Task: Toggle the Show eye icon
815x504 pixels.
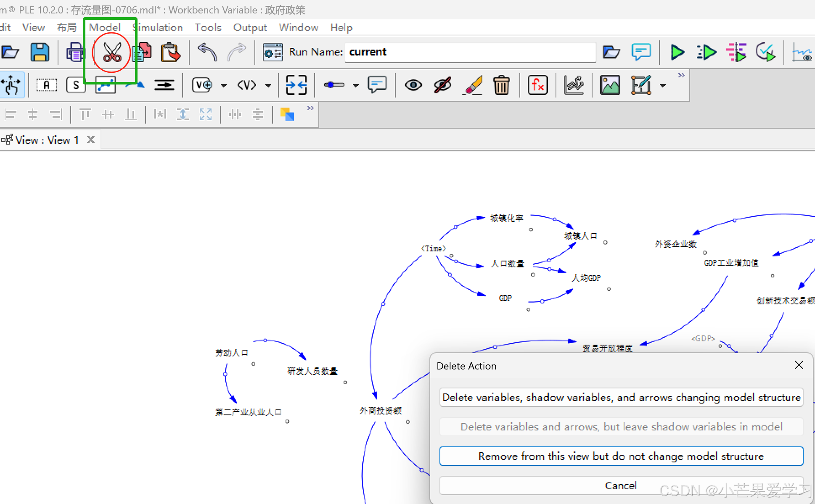Action: (413, 85)
